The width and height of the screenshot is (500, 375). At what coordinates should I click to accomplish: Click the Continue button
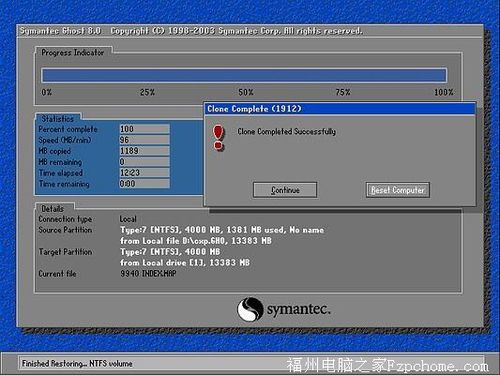tap(285, 190)
